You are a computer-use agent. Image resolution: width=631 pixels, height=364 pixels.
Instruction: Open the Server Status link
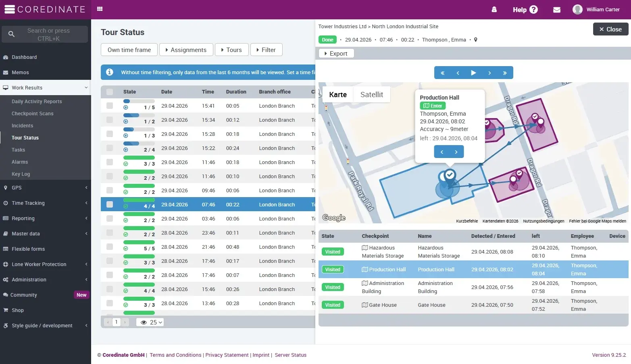click(x=291, y=355)
